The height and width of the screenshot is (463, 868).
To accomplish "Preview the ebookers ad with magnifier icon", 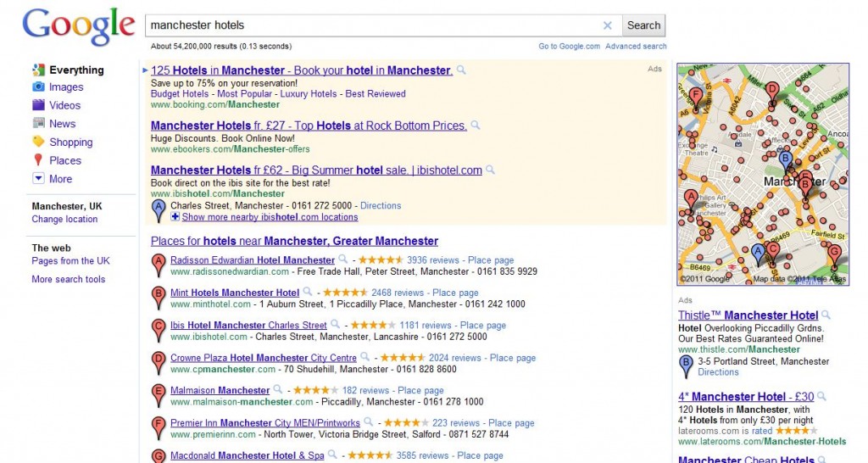I will point(475,126).
